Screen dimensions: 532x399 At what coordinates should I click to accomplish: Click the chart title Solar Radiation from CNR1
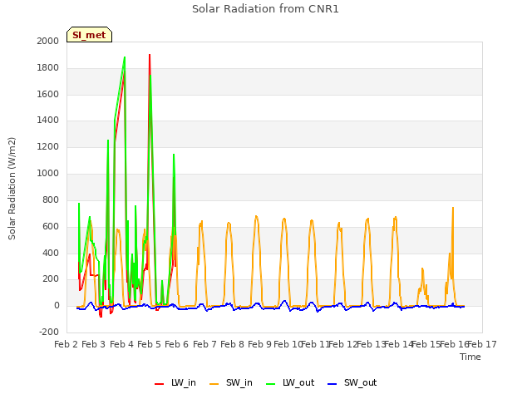(265, 9)
